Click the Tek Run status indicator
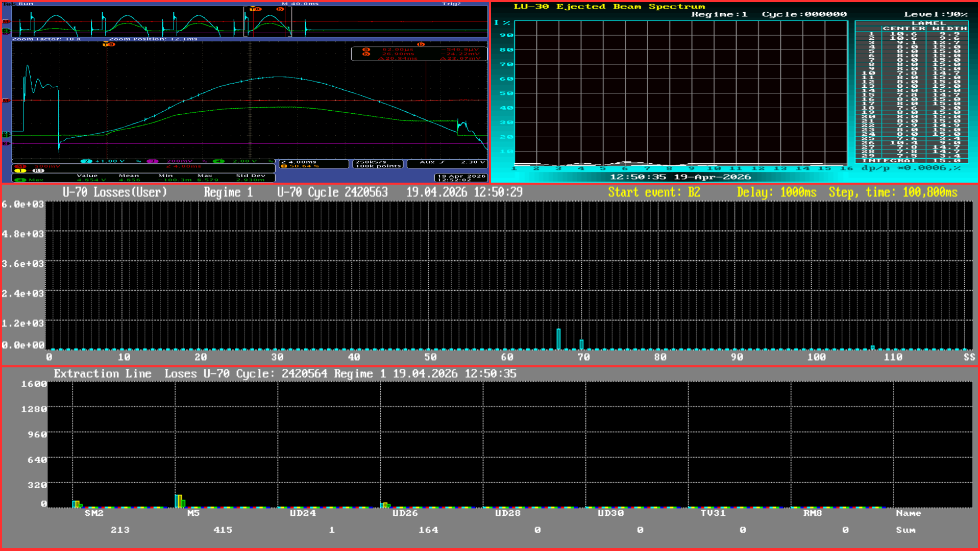This screenshot has width=980, height=551. coord(19,4)
